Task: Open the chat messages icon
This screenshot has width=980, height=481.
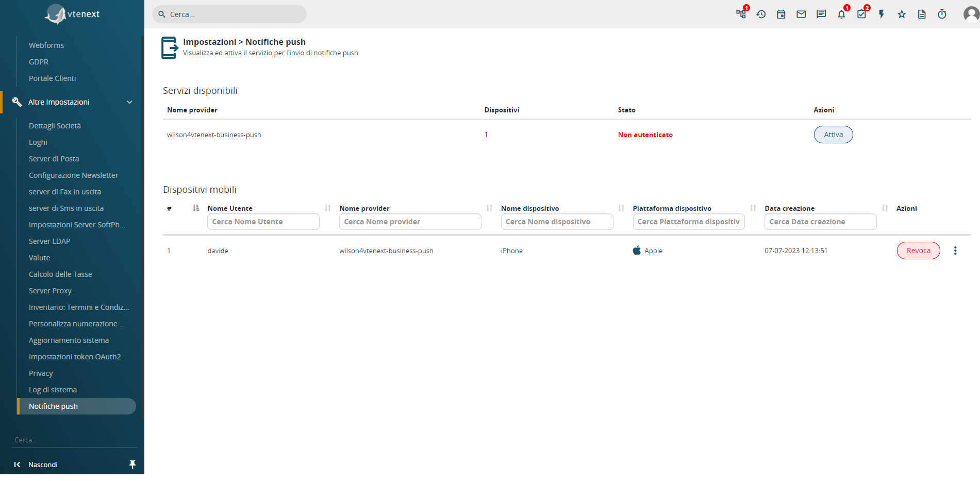Action: tap(821, 14)
